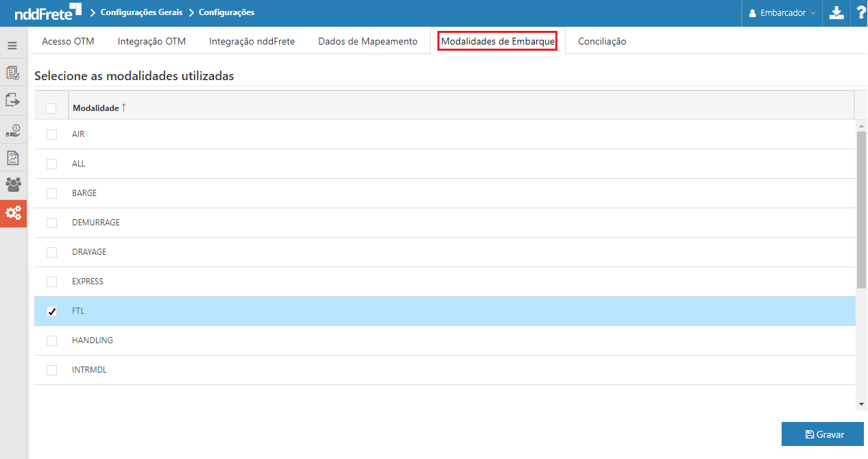Open the users group sidebar icon
Viewport: 868px width, 459px height.
(12, 184)
